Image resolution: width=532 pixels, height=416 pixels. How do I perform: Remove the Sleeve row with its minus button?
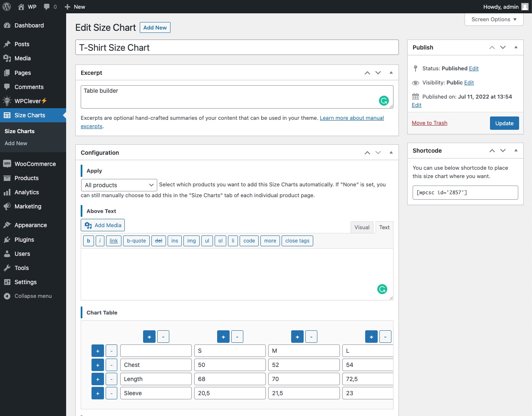pyautogui.click(x=111, y=394)
